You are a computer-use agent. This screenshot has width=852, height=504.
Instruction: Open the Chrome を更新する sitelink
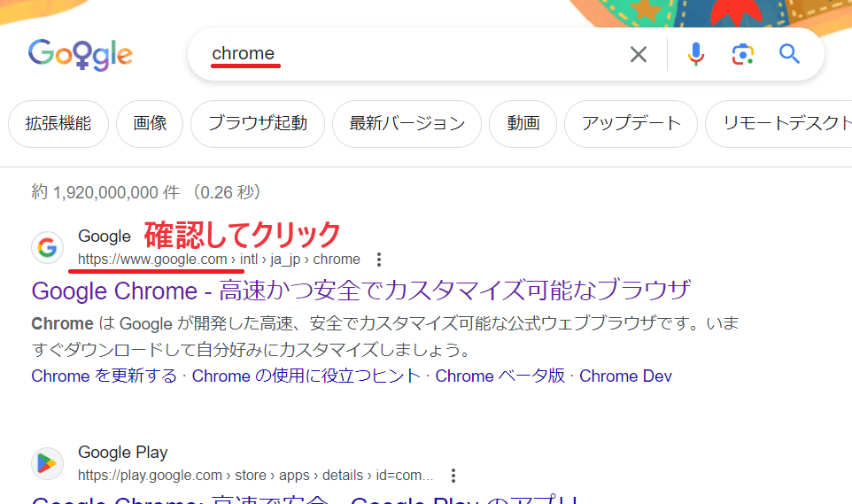pyautogui.click(x=105, y=376)
